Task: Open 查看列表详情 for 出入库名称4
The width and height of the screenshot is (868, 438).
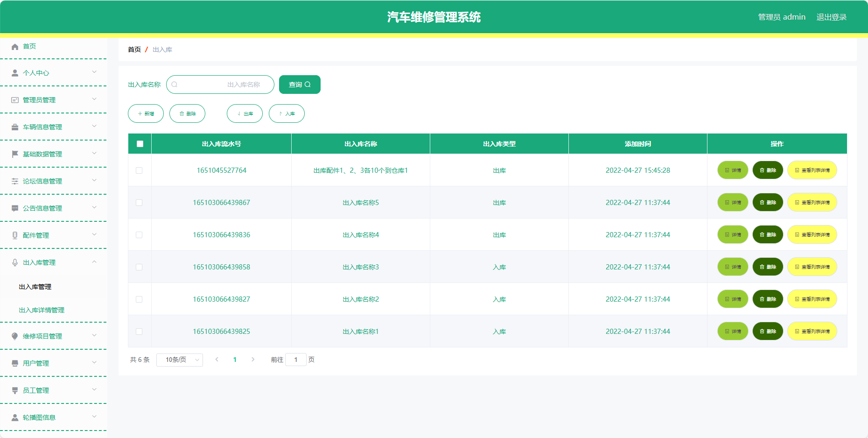Action: click(x=812, y=235)
